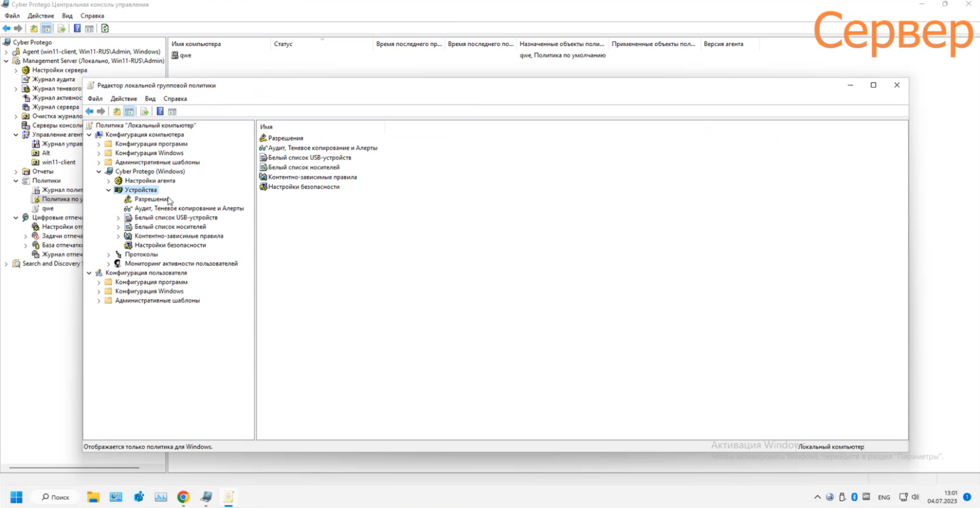
Task: Expand Контентно-зависимые правила tree node
Action: pyautogui.click(x=118, y=236)
